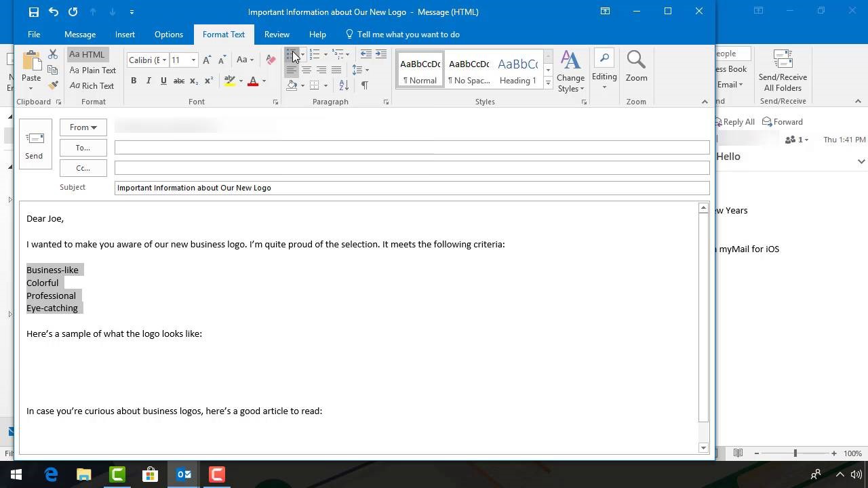Click Forward in the Outlook window
Viewport: 868px width, 488px height.
click(x=783, y=122)
